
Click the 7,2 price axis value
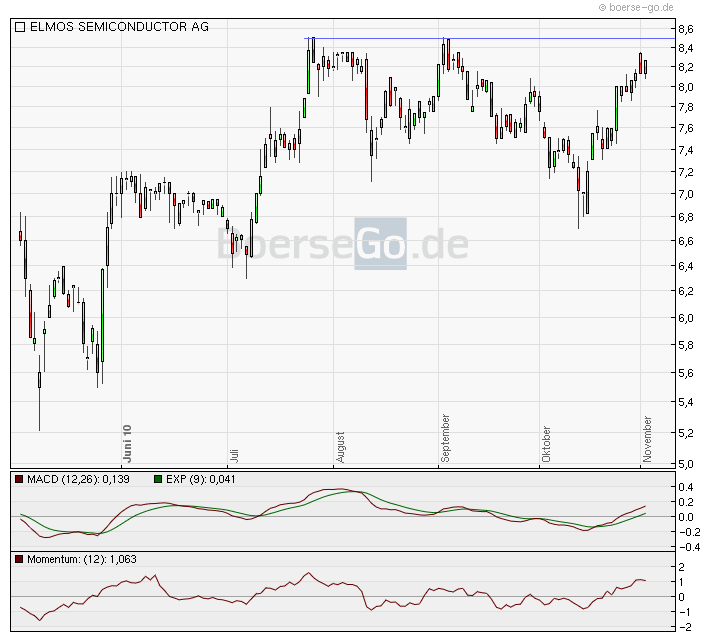[x=686, y=172]
